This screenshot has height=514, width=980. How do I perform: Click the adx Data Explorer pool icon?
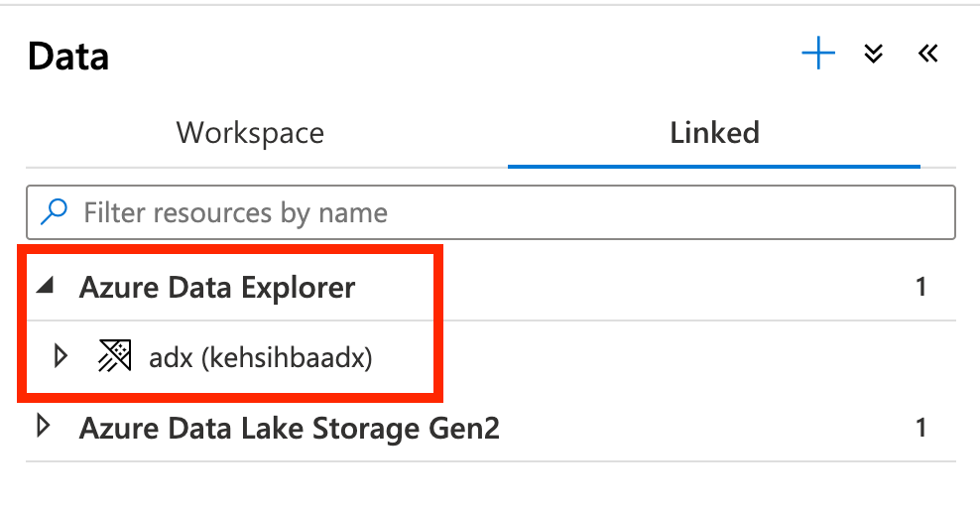(115, 356)
